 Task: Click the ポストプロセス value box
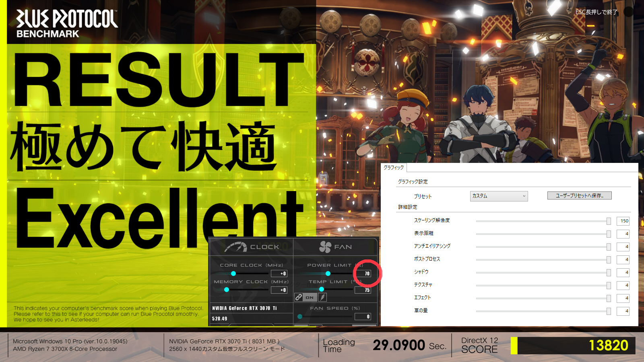(623, 259)
